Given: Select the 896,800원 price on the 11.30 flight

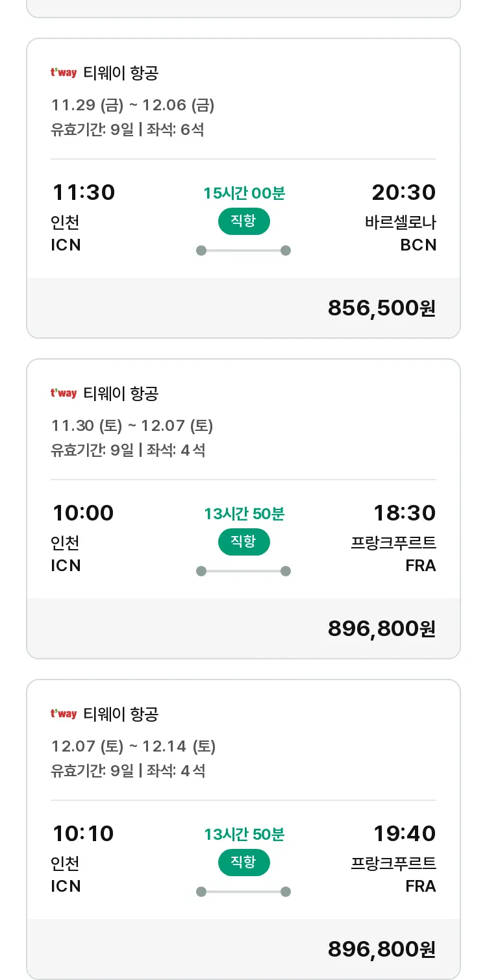Looking at the screenshot, I should coord(382,629).
